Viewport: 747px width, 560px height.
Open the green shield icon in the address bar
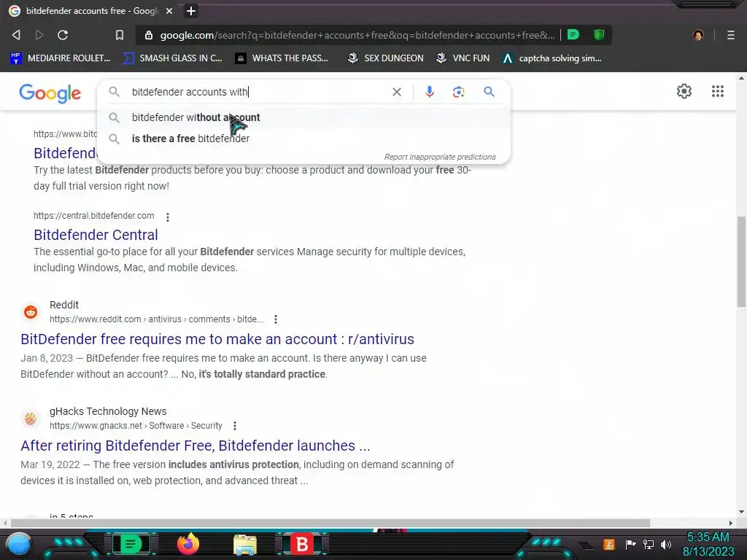(x=599, y=34)
